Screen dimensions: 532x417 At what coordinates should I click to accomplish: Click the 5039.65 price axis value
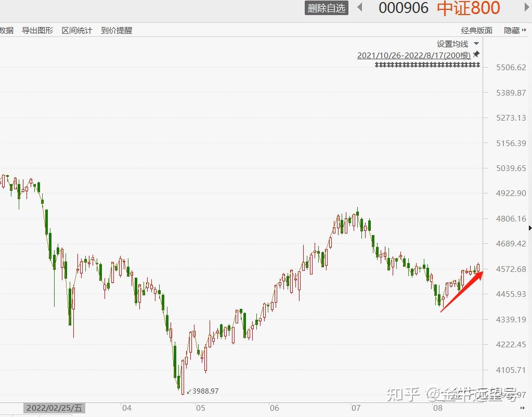coord(511,168)
